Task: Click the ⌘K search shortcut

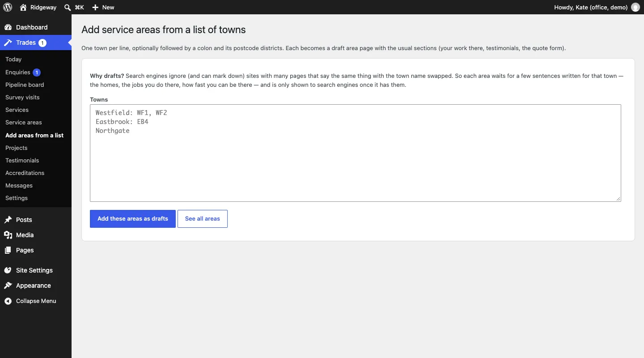Action: coord(79,7)
